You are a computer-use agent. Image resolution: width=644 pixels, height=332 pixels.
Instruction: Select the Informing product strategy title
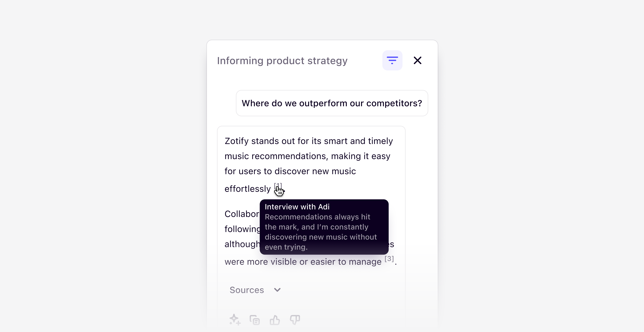point(282,60)
